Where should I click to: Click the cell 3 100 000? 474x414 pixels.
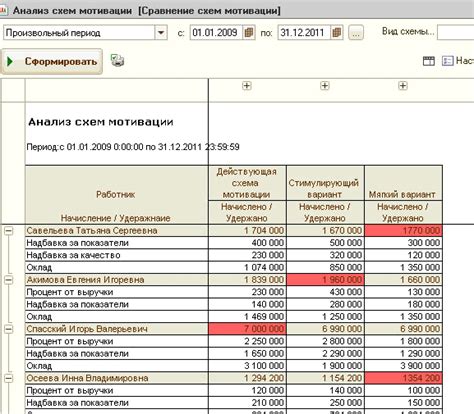(x=247, y=366)
